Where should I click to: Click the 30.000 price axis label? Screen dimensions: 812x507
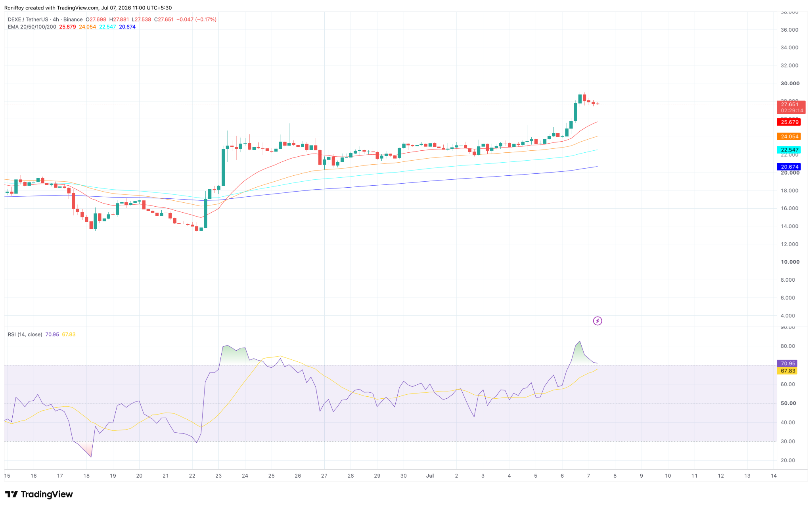(790, 83)
